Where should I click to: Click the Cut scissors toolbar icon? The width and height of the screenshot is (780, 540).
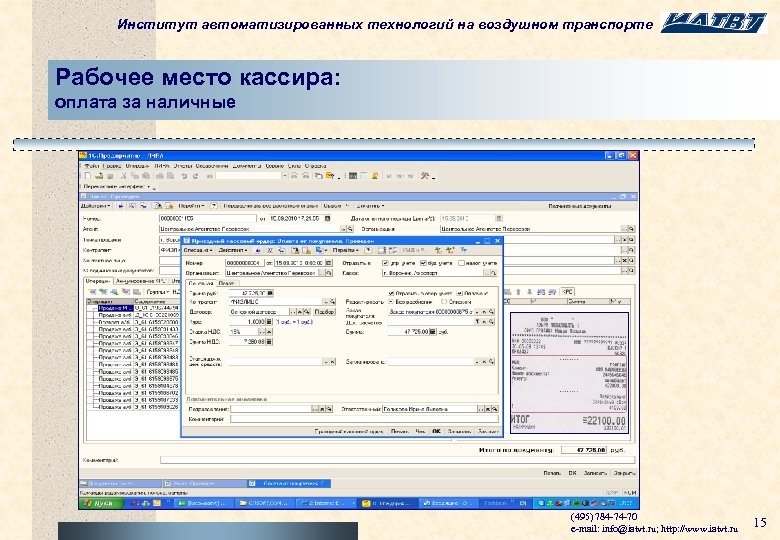click(123, 176)
